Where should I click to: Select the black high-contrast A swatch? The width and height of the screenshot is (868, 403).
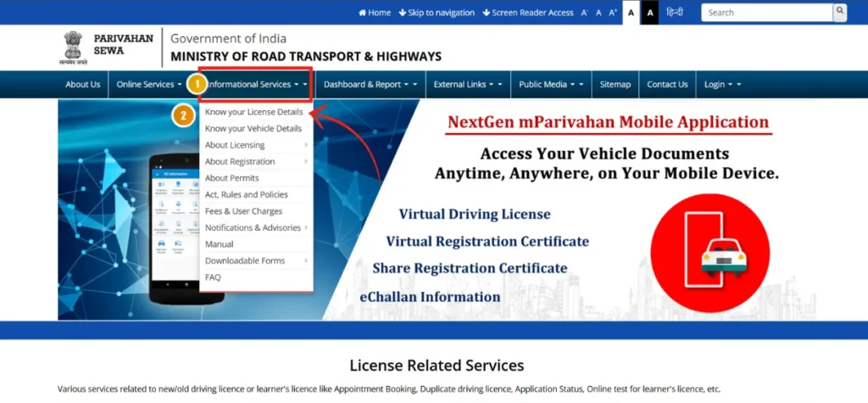pos(650,12)
